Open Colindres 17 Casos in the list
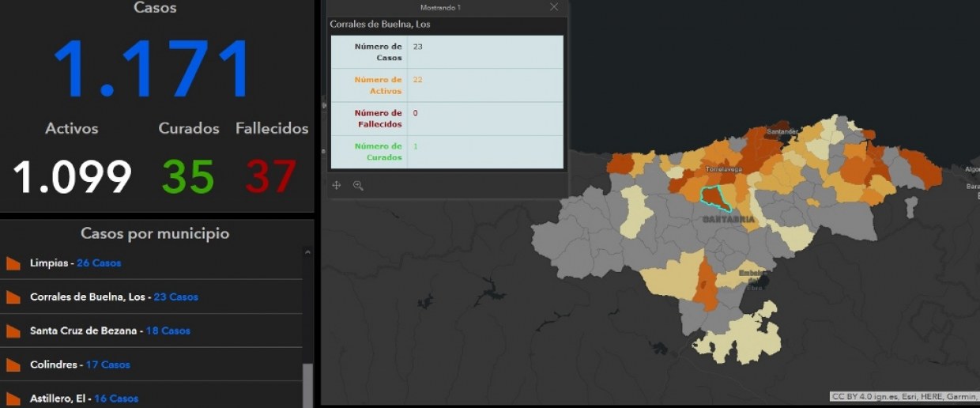The width and height of the screenshot is (980, 408). 80,365
